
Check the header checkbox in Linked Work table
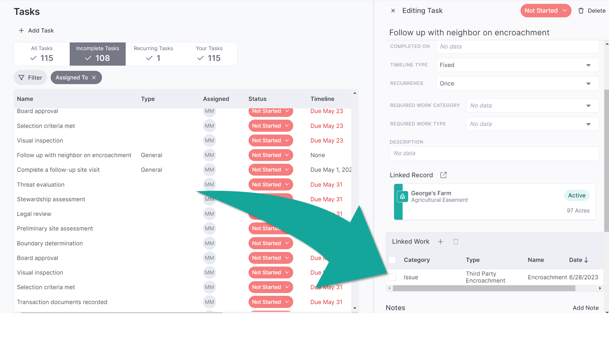[392, 260]
